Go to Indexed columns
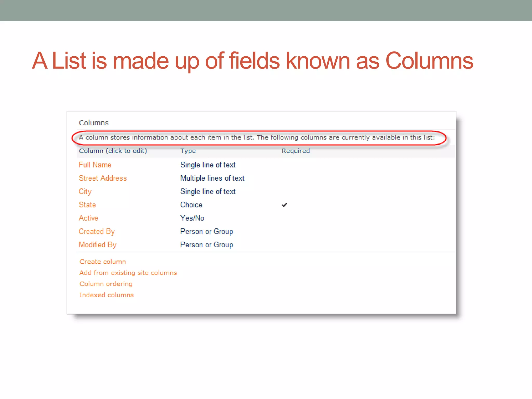Viewport: 532px width, 399px height. click(107, 295)
